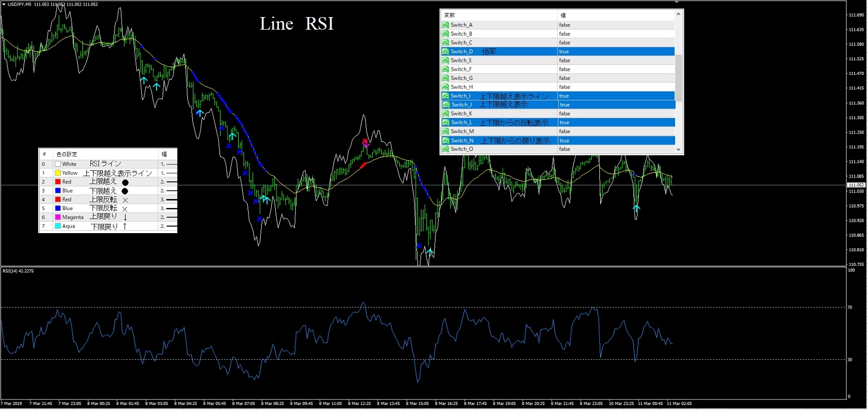Click the Switch_N variable icon
This screenshot has width=868, height=410.
coord(446,141)
